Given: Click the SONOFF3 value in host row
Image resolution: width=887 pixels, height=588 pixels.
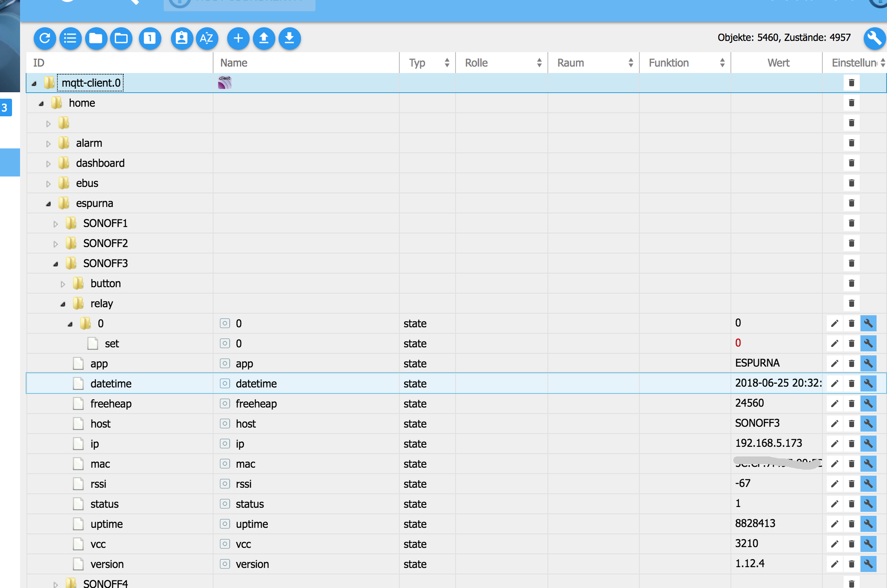Looking at the screenshot, I should tap(757, 423).
